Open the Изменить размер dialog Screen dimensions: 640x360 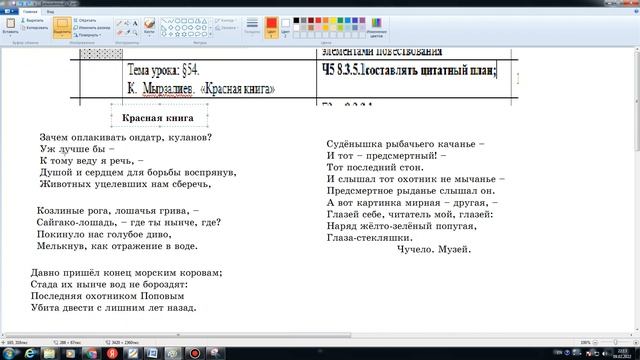pos(92,27)
